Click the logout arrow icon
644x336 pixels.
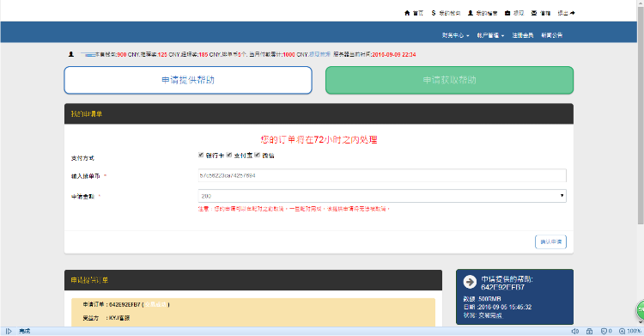(x=573, y=13)
